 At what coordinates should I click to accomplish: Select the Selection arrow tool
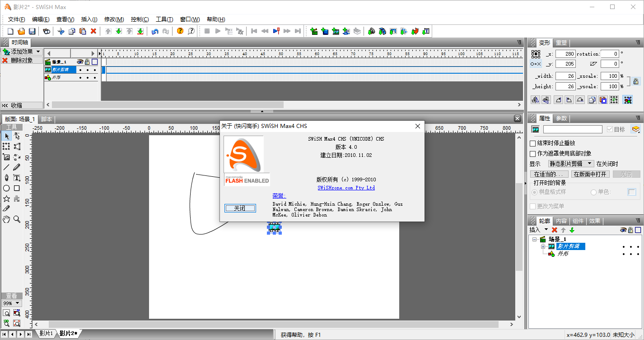(6, 136)
